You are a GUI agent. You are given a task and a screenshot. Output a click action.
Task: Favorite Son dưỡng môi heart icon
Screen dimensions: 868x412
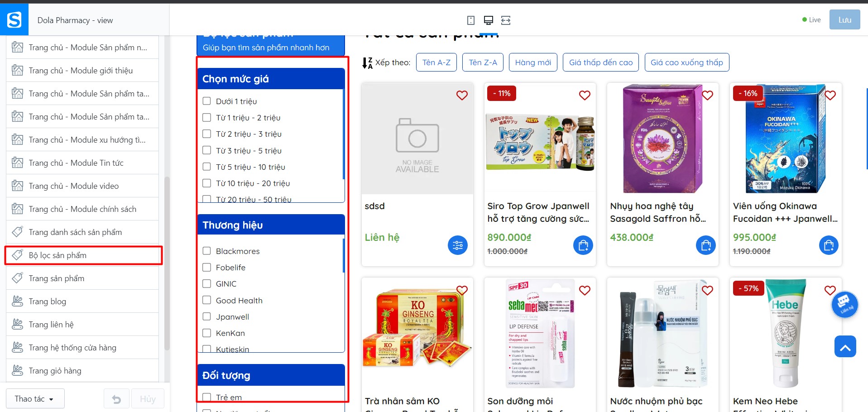tap(585, 290)
